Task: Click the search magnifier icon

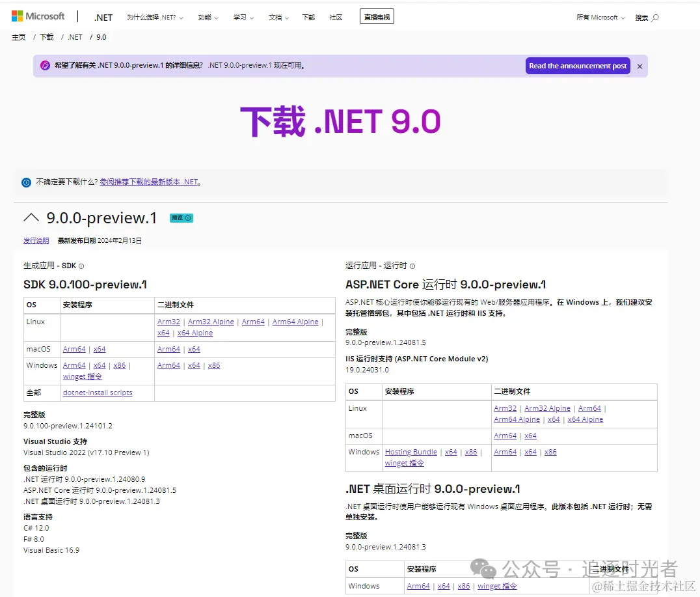Action: (x=655, y=18)
